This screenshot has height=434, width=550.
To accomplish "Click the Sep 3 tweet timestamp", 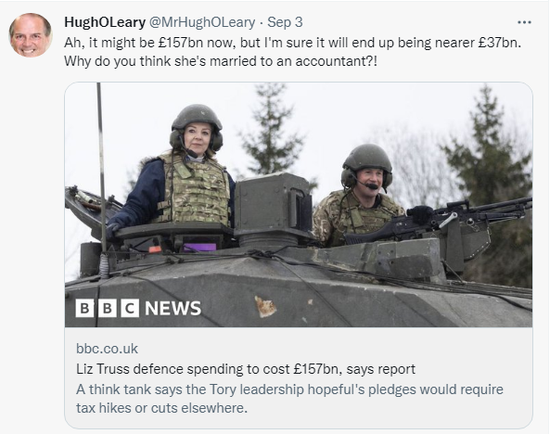I will [285, 22].
